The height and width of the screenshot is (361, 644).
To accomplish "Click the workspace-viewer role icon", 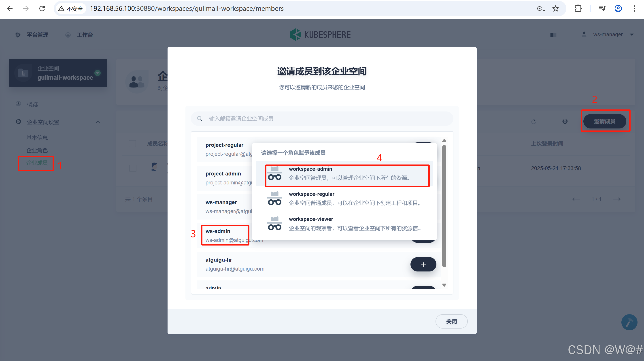I will (x=274, y=223).
